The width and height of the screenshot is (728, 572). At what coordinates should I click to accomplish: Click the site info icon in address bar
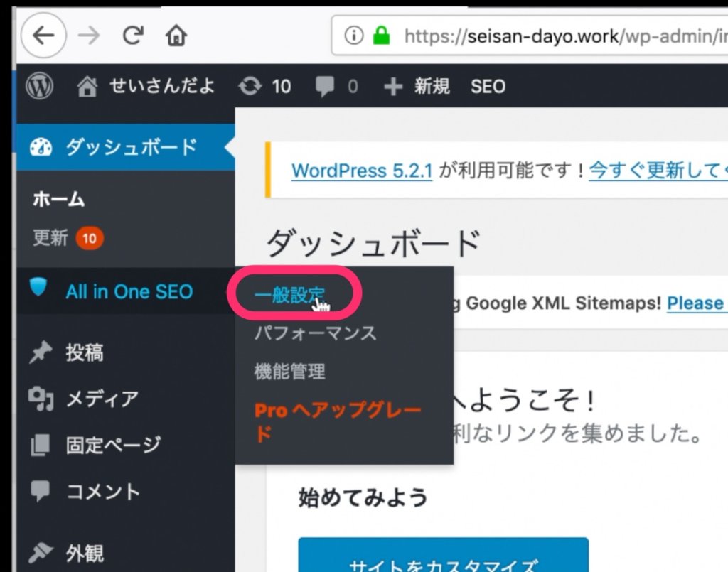click(353, 36)
